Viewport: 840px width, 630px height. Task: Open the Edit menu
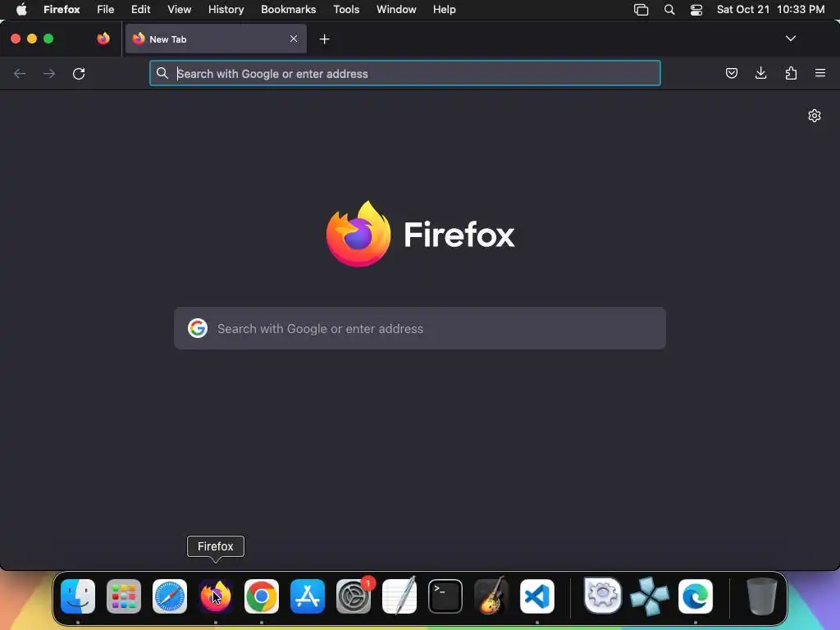[x=141, y=10]
